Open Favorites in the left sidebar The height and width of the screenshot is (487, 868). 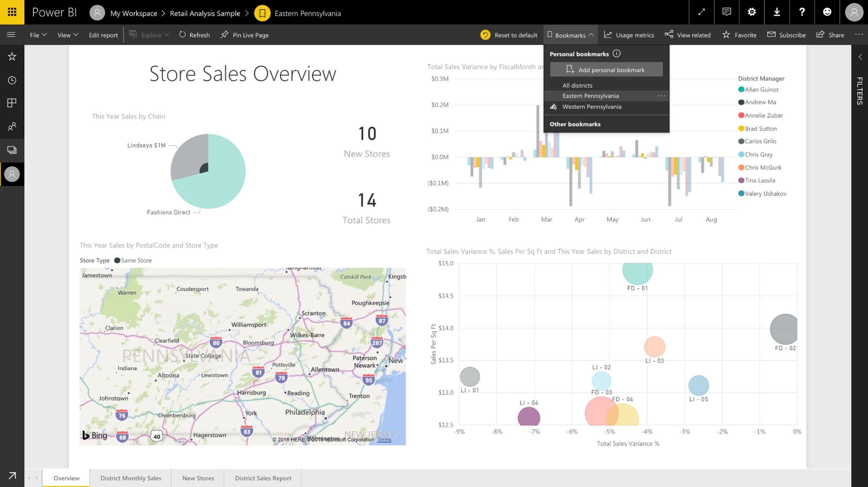coord(12,56)
